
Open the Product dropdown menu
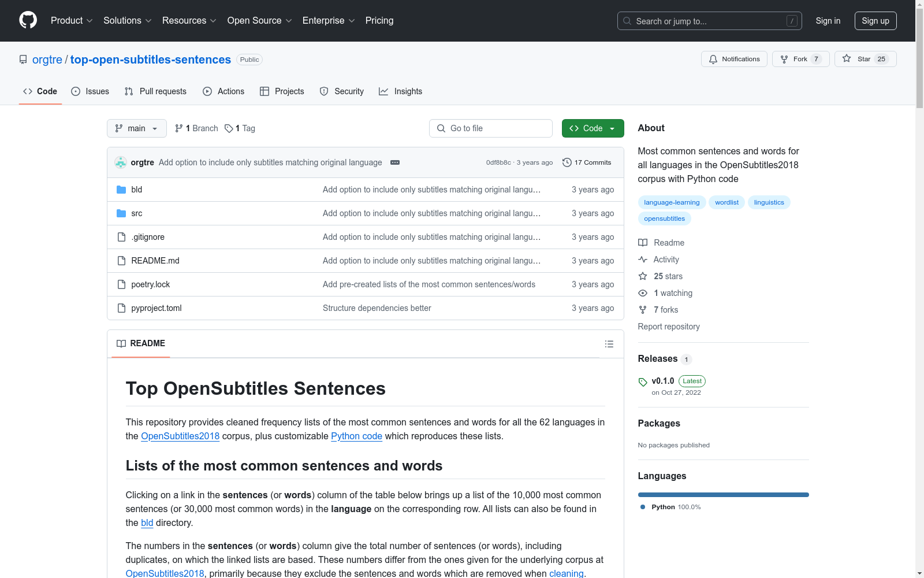tap(72, 20)
